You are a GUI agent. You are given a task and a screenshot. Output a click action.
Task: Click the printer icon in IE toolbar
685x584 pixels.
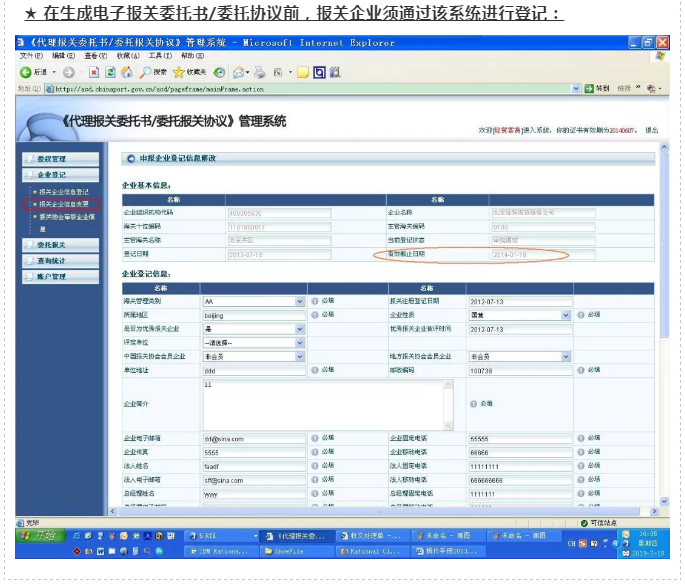click(x=259, y=73)
